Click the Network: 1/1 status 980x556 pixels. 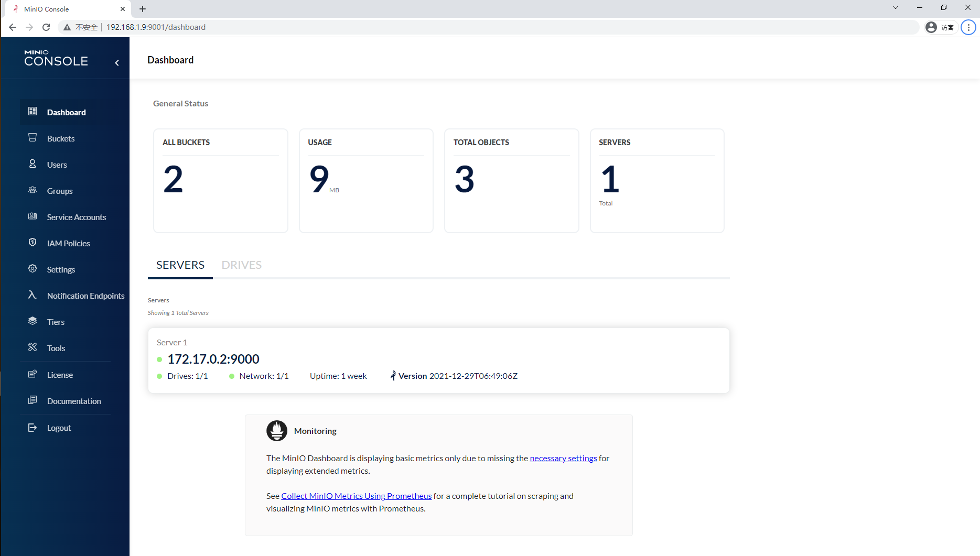[x=264, y=376]
